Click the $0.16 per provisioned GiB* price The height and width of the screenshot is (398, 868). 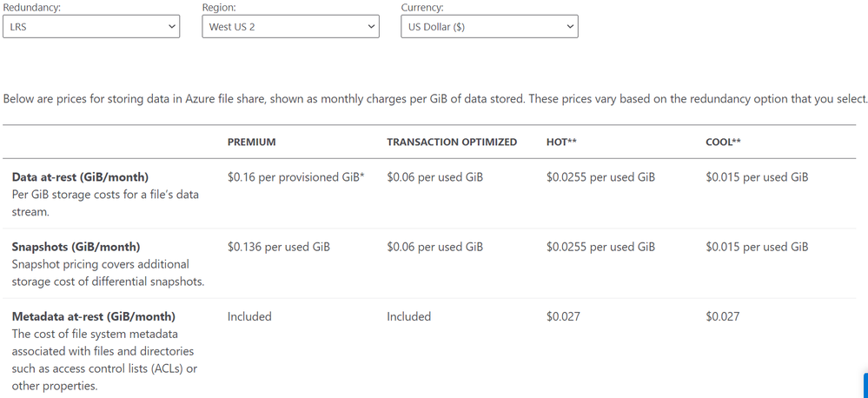[295, 177]
